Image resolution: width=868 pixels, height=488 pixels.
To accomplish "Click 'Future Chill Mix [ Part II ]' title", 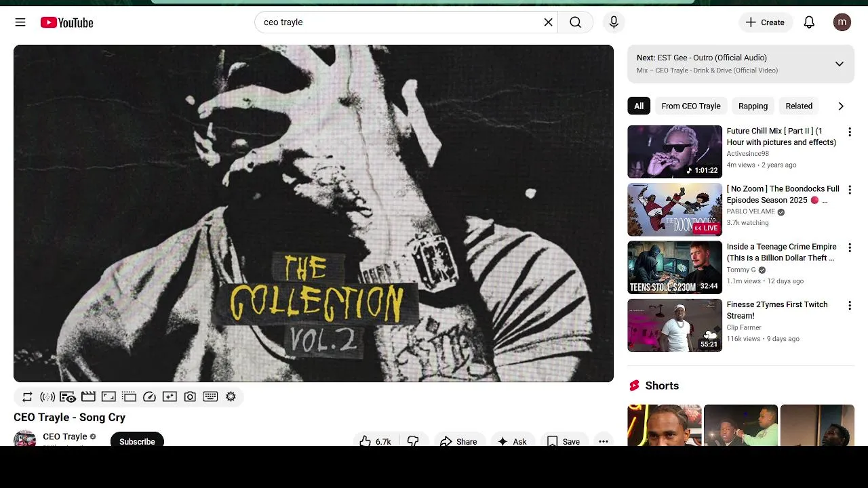I will click(x=781, y=136).
